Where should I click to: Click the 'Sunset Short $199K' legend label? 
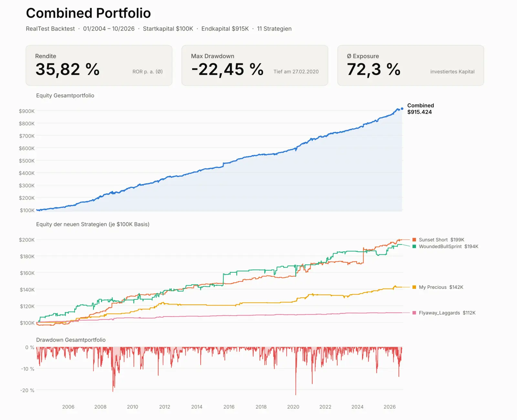(441, 240)
